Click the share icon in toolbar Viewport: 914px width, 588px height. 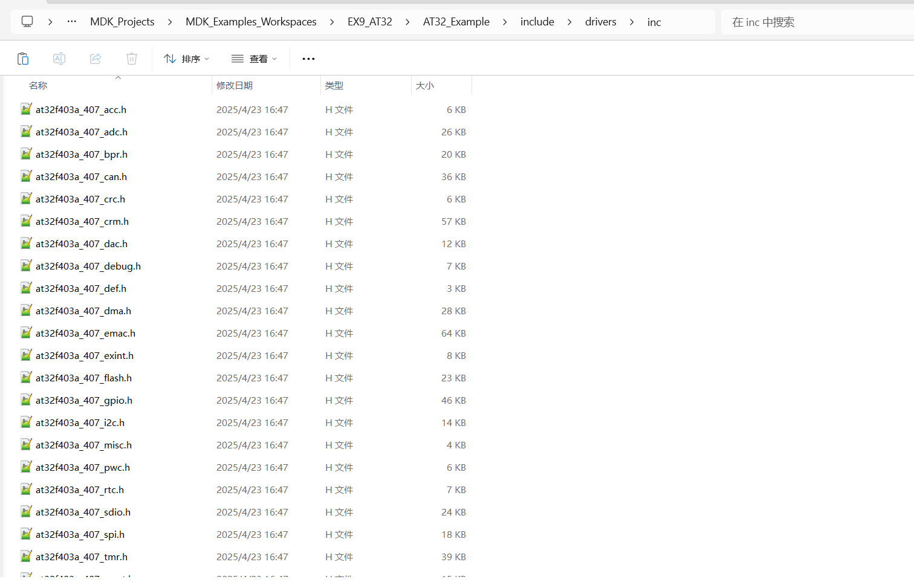pyautogui.click(x=96, y=59)
